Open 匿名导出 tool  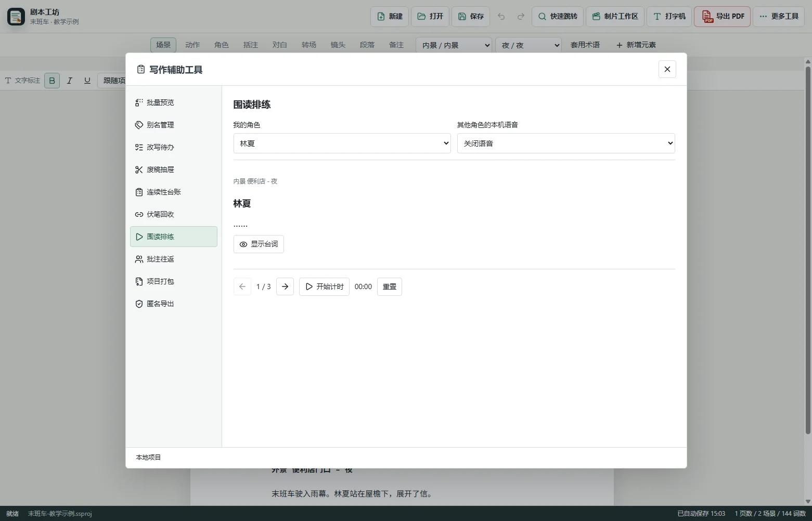tap(173, 304)
